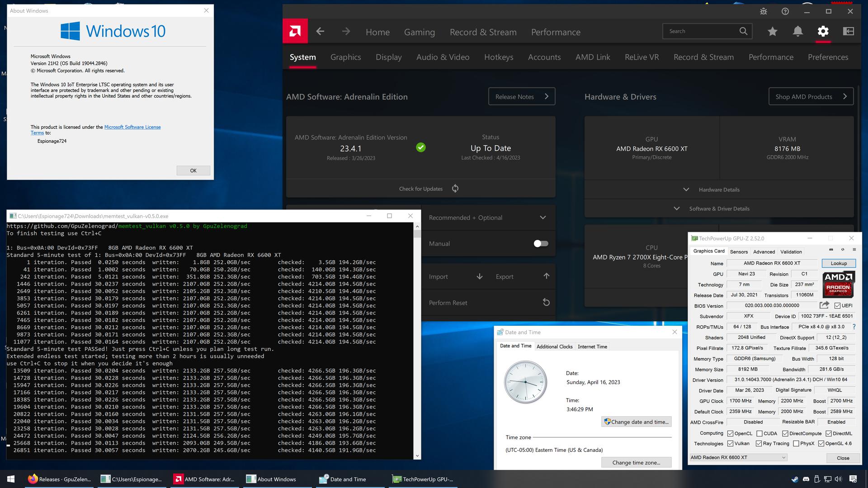
Task: Open Hotkeys settings tab
Action: point(499,57)
